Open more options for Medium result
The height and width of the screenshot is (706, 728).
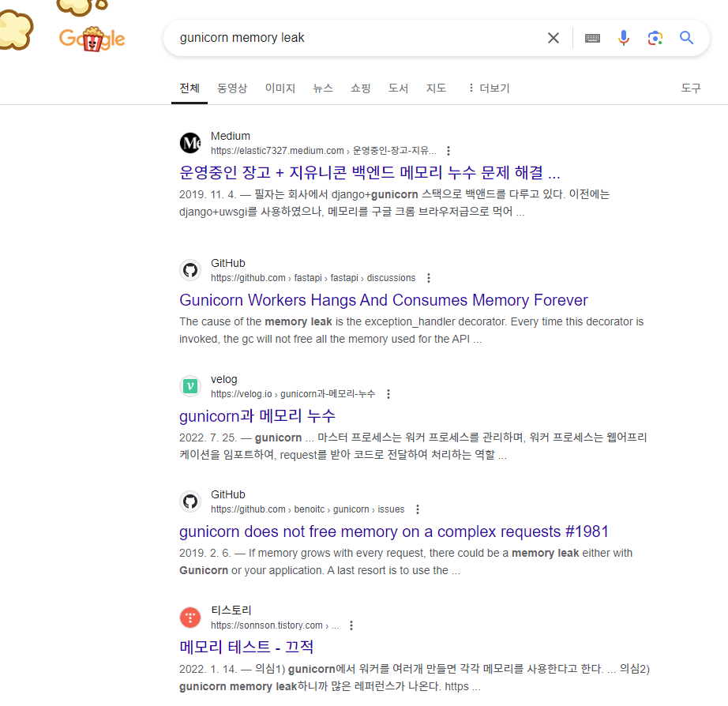tap(448, 151)
